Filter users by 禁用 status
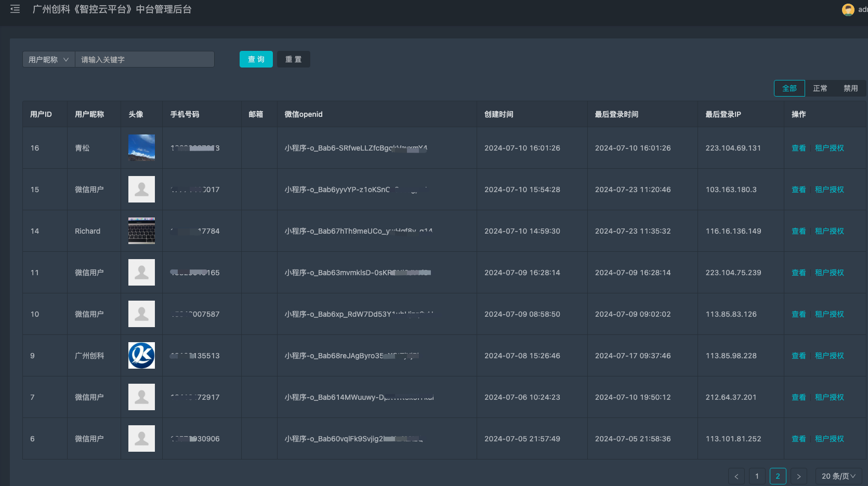 point(850,88)
